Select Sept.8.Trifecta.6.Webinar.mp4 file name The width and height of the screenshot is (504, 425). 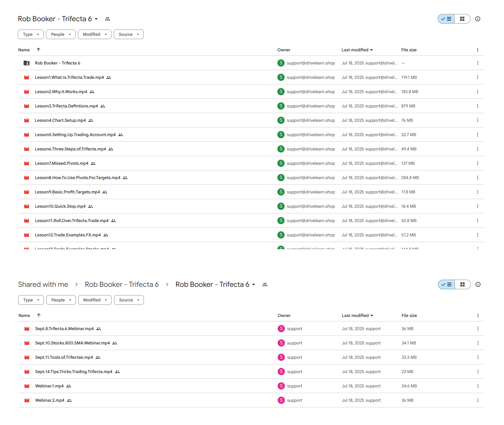tap(64, 329)
